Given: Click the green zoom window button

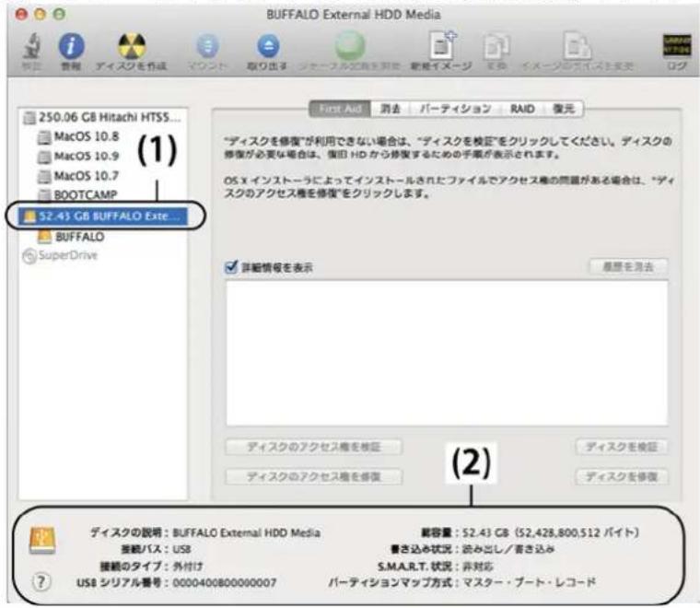Looking at the screenshot, I should pyautogui.click(x=59, y=15).
